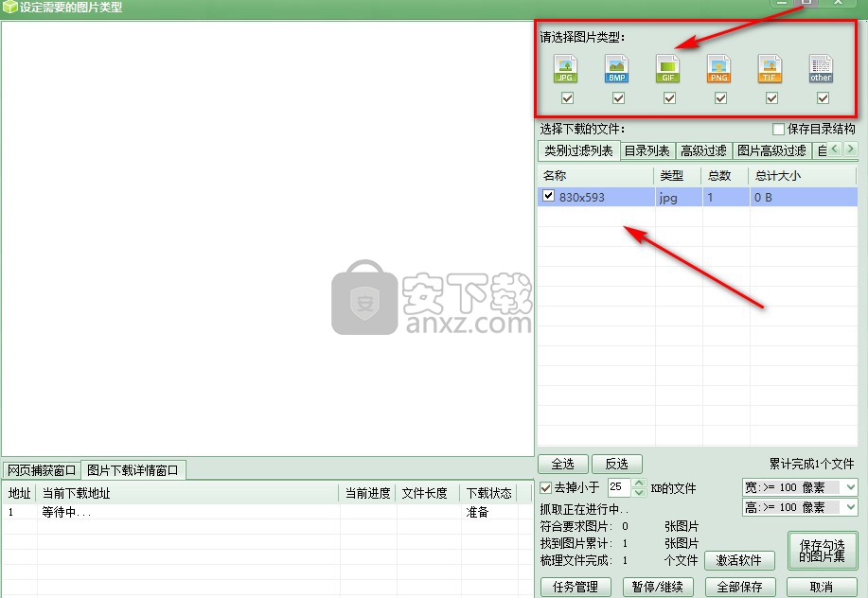Click the 反选 button

616,464
